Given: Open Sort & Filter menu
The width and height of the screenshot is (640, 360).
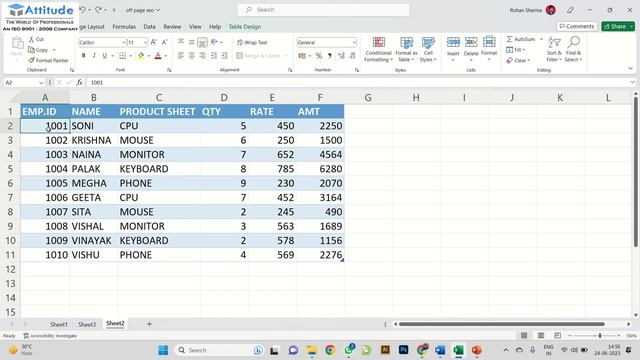Looking at the screenshot, I should coord(554,49).
